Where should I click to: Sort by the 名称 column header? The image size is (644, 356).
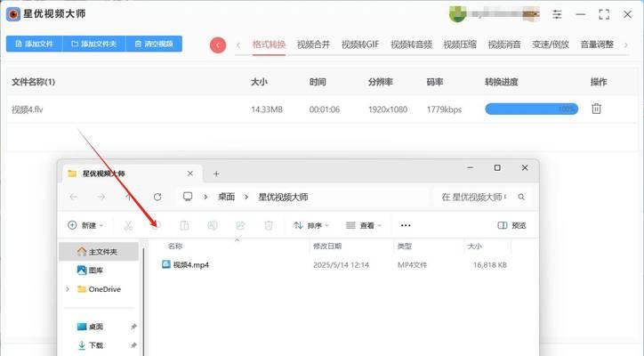pos(175,246)
